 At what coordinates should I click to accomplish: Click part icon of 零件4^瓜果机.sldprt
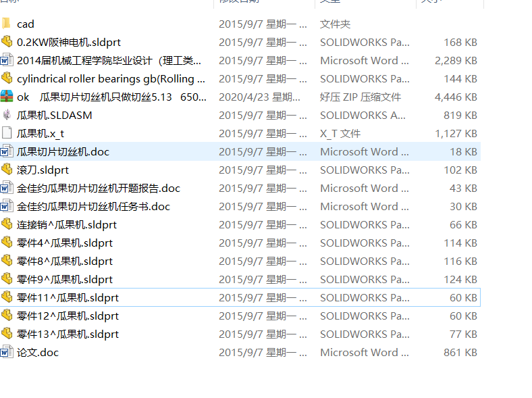7,242
